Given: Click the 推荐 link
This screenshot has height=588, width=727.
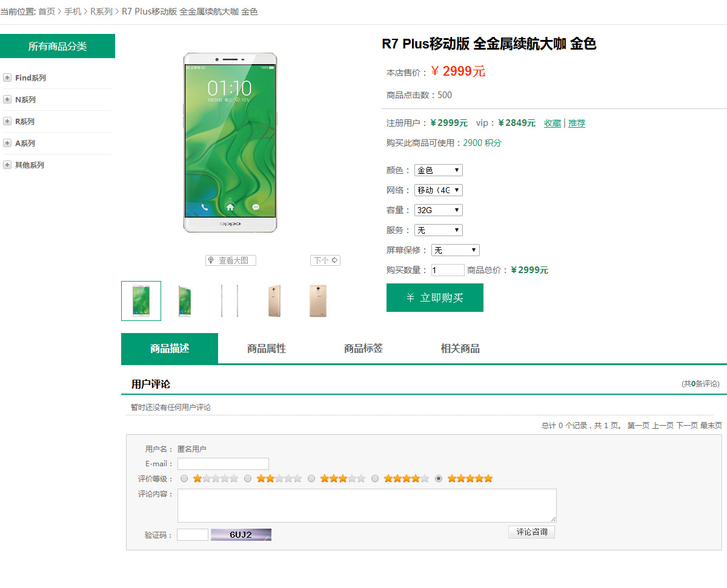Looking at the screenshot, I should [577, 123].
